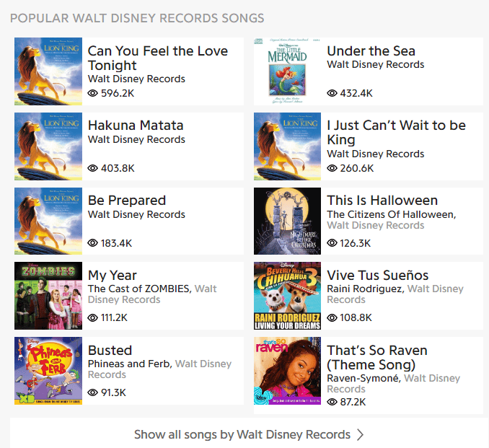Click the eye icon next to 126.3K
This screenshot has height=448, width=489.
pos(332,243)
